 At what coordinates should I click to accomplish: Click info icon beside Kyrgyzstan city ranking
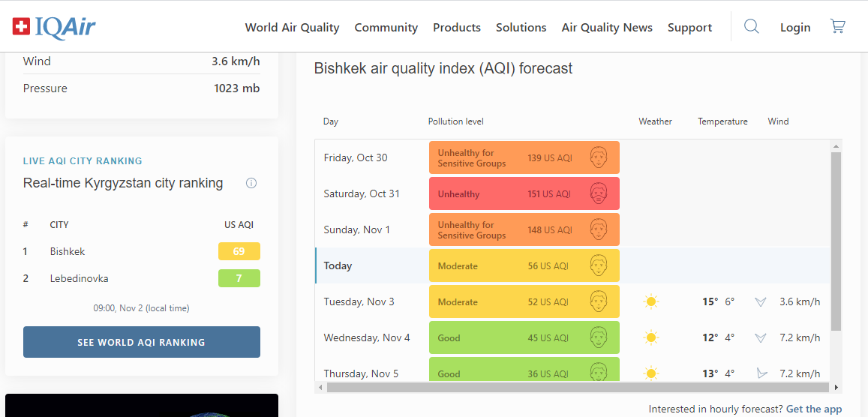[251, 183]
